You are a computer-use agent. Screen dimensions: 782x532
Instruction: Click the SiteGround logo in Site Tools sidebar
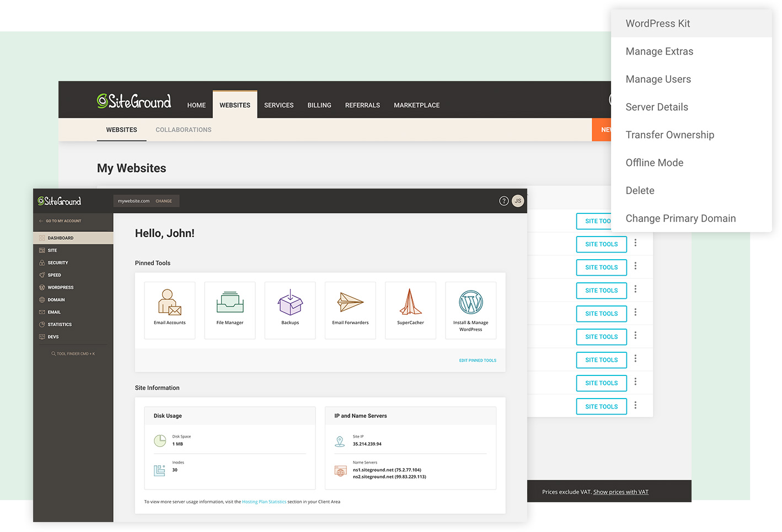pyautogui.click(x=60, y=201)
